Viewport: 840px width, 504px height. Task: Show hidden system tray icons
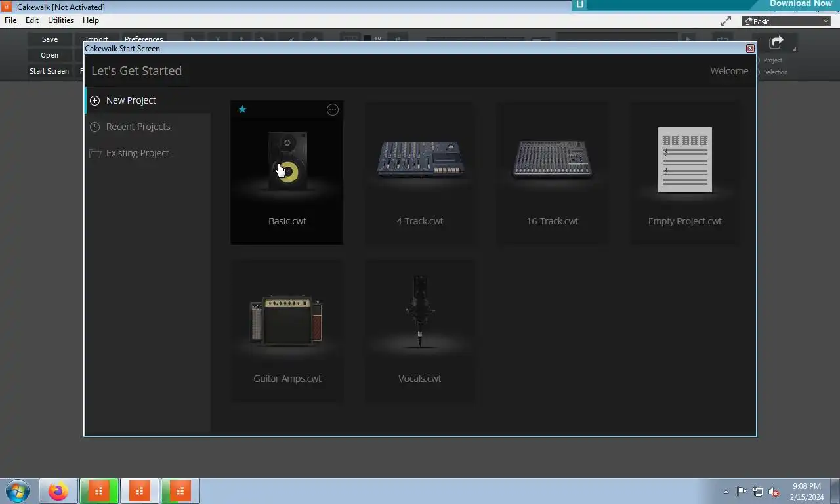pos(726,492)
